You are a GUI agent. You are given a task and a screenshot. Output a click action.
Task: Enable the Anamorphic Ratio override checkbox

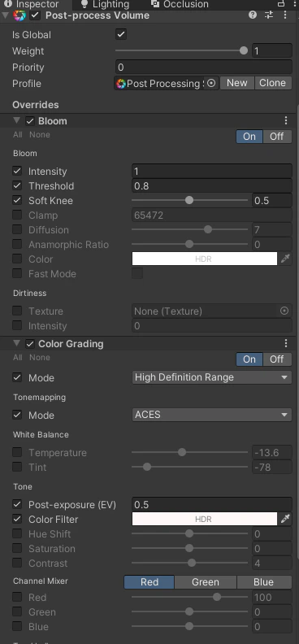click(17, 244)
